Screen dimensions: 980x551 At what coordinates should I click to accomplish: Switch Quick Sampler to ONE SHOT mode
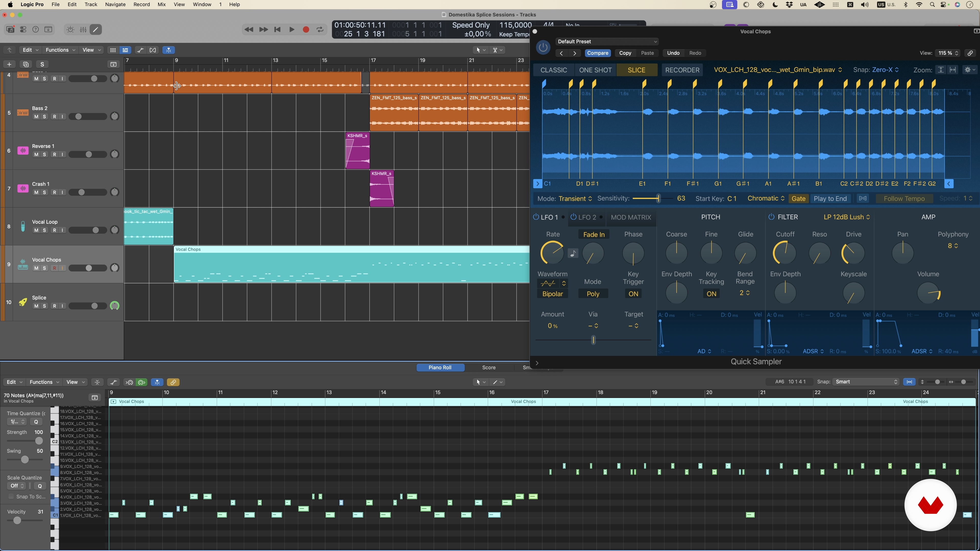pyautogui.click(x=595, y=70)
